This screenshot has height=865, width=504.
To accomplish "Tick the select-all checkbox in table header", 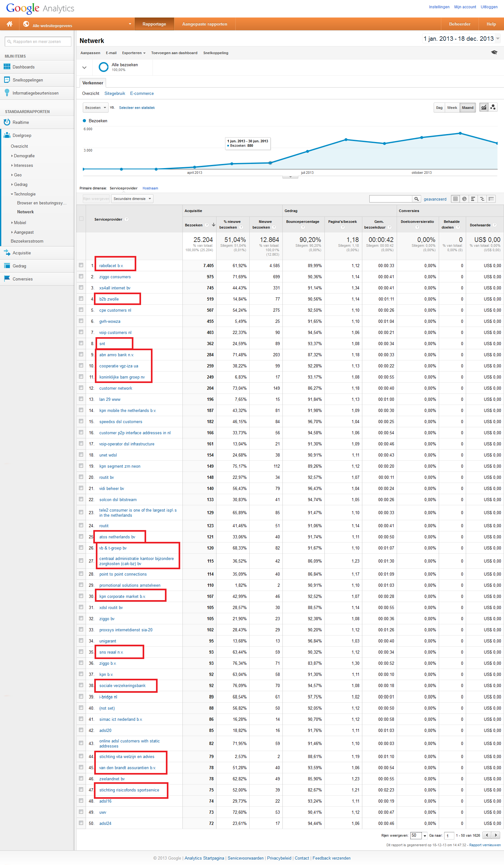I will [x=82, y=219].
